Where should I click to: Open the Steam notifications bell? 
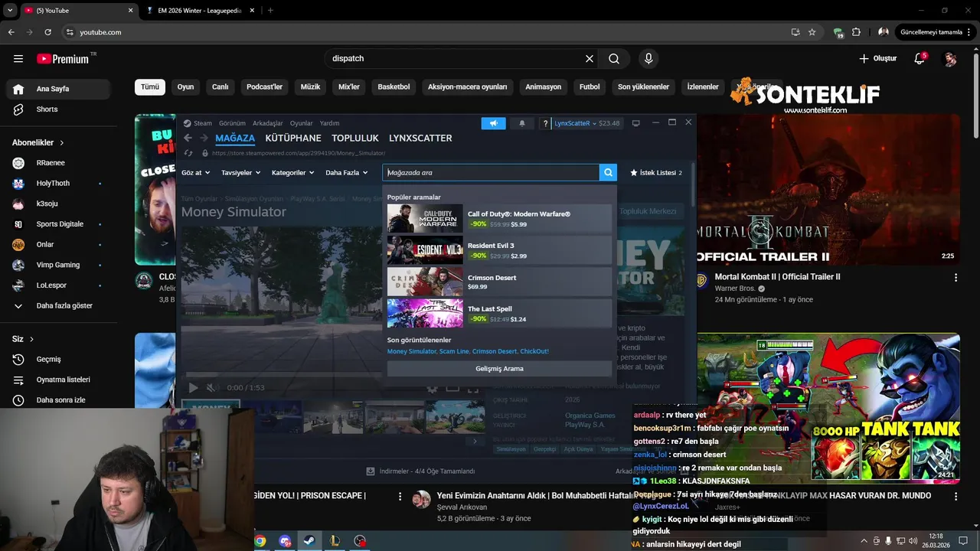(x=522, y=123)
